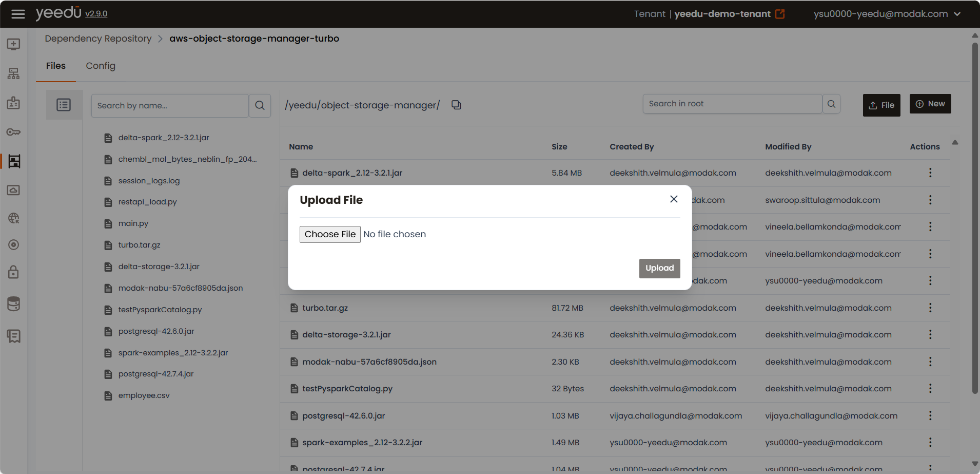This screenshot has width=980, height=474.
Task: Click the Created By column header
Action: pyautogui.click(x=632, y=147)
